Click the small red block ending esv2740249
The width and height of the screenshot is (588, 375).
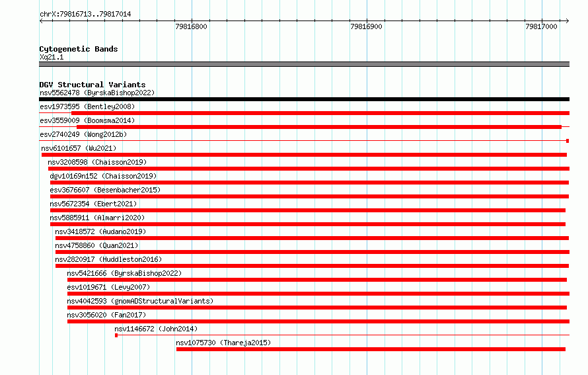click(x=568, y=141)
